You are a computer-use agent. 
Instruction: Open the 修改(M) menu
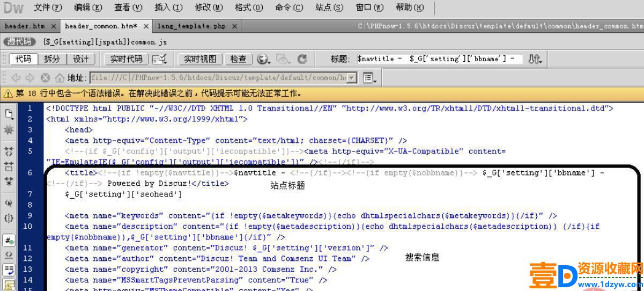tap(209, 8)
